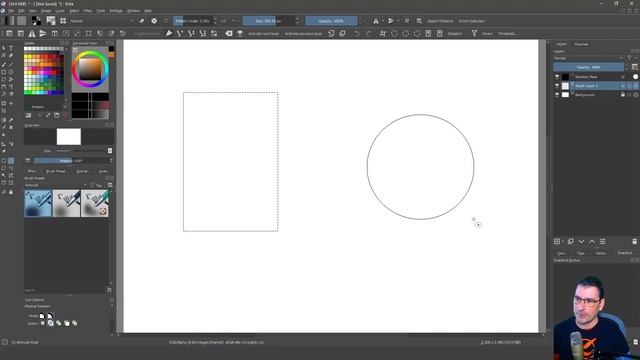Select the Rectangle shape tool
Image resolution: width=640 pixels, height=360 pixels.
click(x=4, y=72)
